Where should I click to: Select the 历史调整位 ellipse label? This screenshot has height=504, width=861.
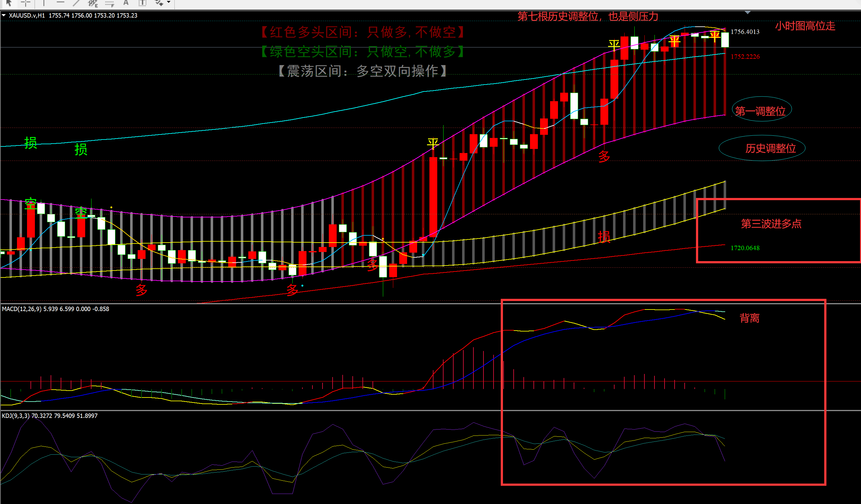(x=770, y=148)
